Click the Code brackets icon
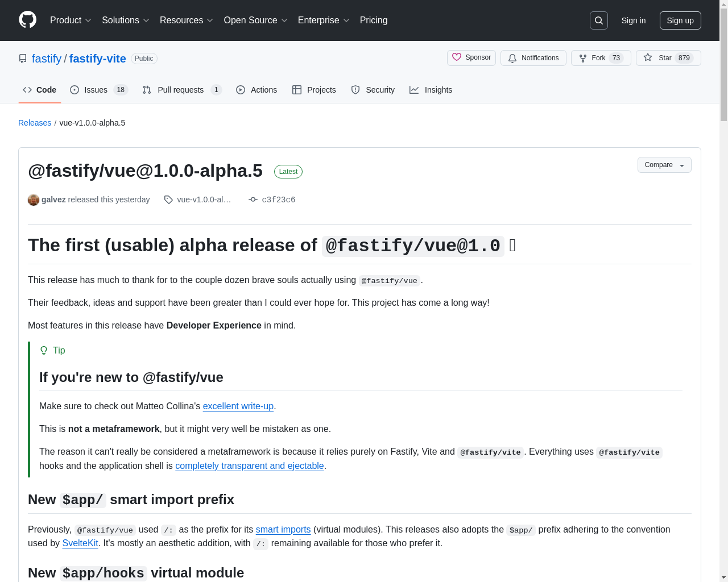 pyautogui.click(x=27, y=90)
